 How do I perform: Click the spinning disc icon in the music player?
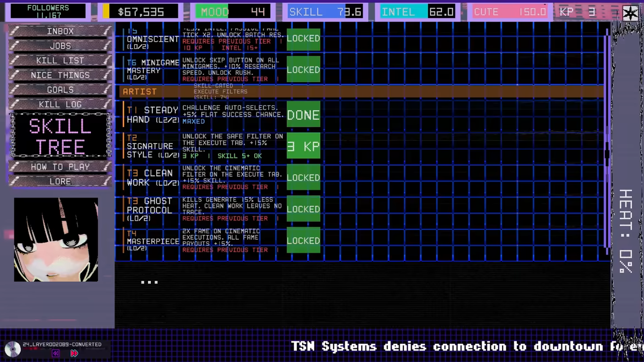pos(13,349)
